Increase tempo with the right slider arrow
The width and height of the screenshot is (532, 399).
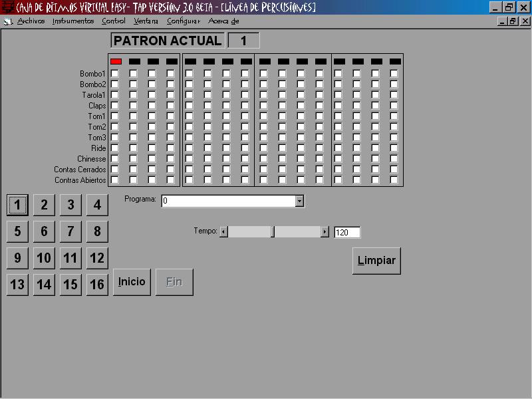[325, 232]
